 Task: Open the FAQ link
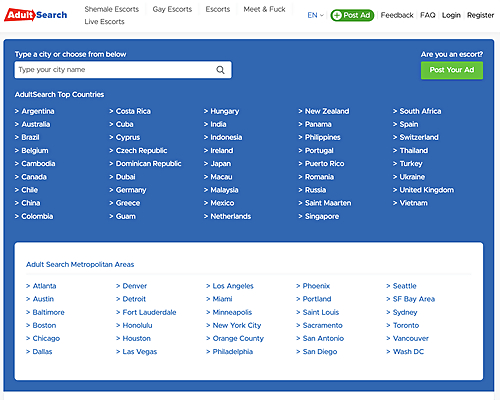coord(428,15)
